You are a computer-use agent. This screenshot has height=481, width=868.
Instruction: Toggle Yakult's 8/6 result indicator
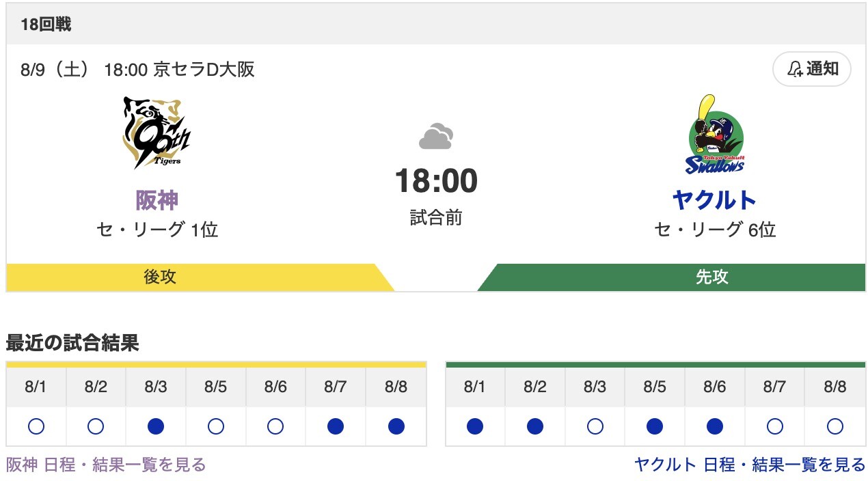pyautogui.click(x=715, y=427)
